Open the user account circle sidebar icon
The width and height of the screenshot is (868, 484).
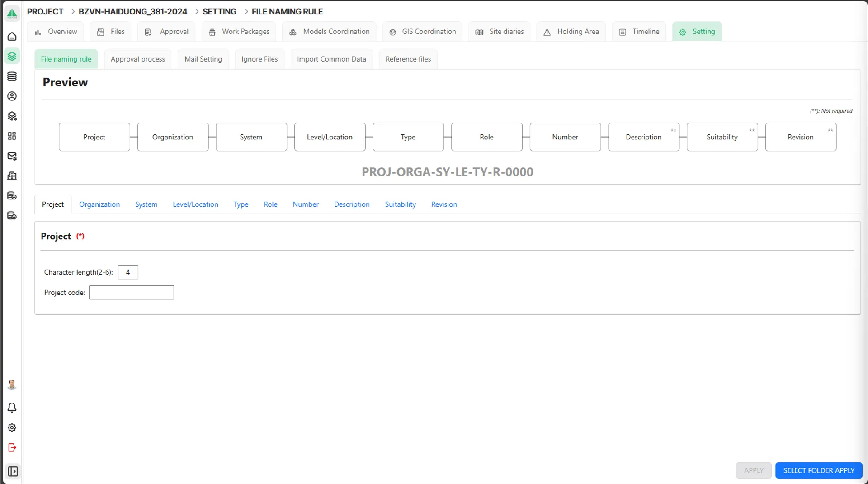pyautogui.click(x=12, y=96)
